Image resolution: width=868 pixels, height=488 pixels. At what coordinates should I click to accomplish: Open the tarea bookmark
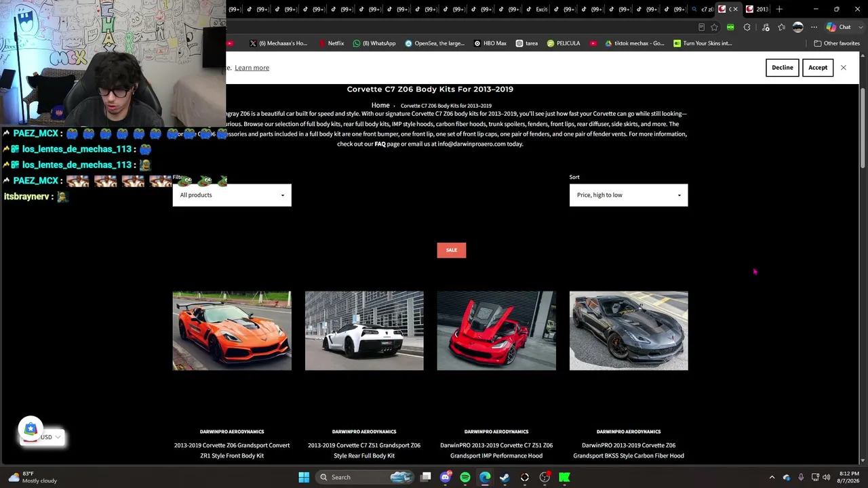(x=527, y=43)
